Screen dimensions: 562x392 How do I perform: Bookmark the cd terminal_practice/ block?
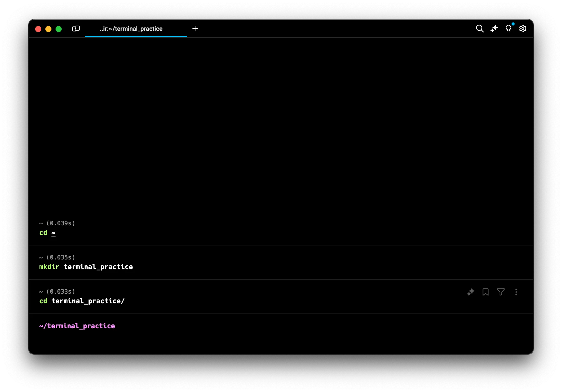[x=486, y=292]
